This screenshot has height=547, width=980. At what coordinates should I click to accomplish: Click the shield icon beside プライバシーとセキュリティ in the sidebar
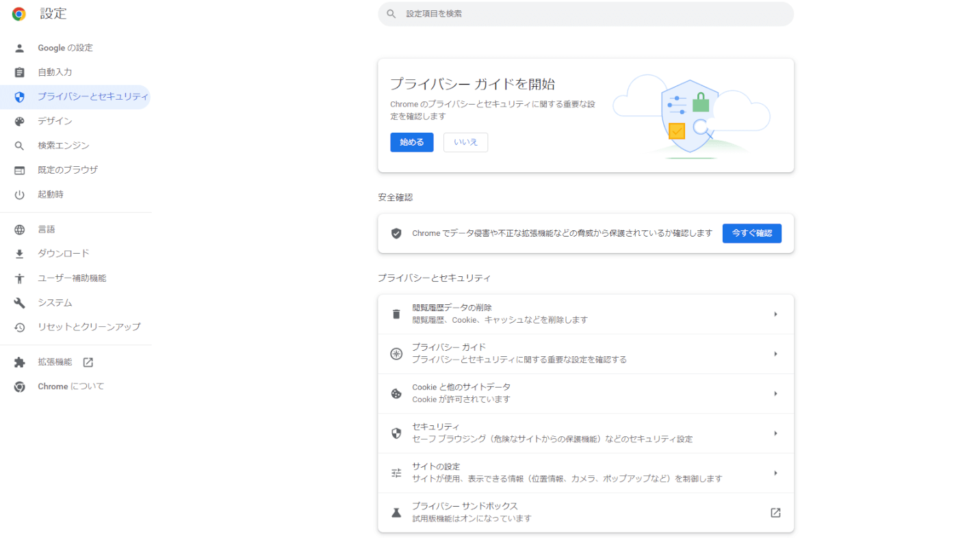19,97
